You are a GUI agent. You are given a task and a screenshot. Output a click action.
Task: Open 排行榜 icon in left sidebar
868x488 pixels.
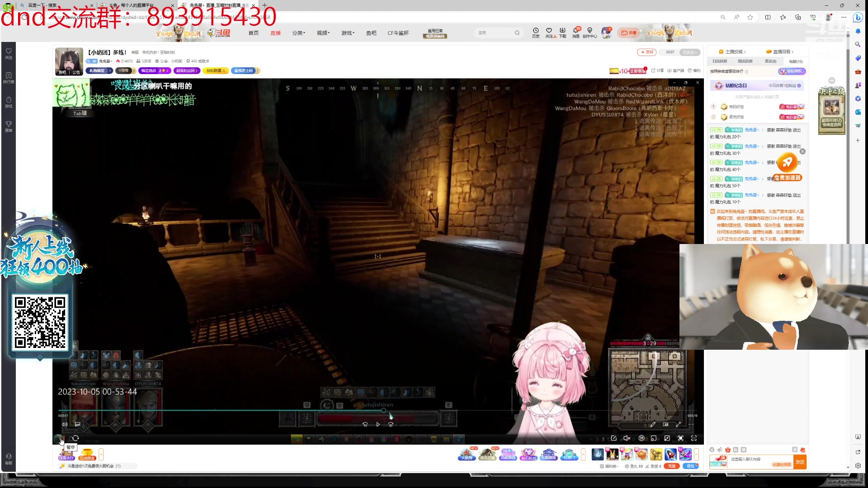coord(9,78)
